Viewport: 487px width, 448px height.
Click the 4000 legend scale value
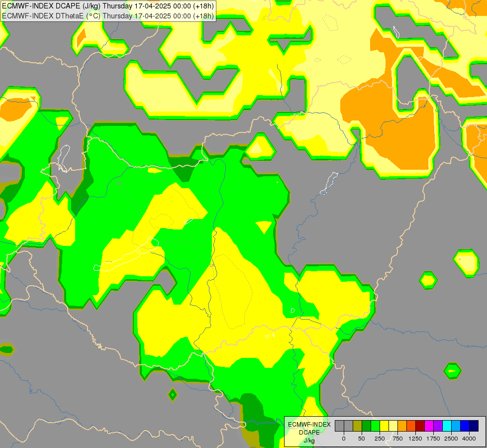click(469, 439)
